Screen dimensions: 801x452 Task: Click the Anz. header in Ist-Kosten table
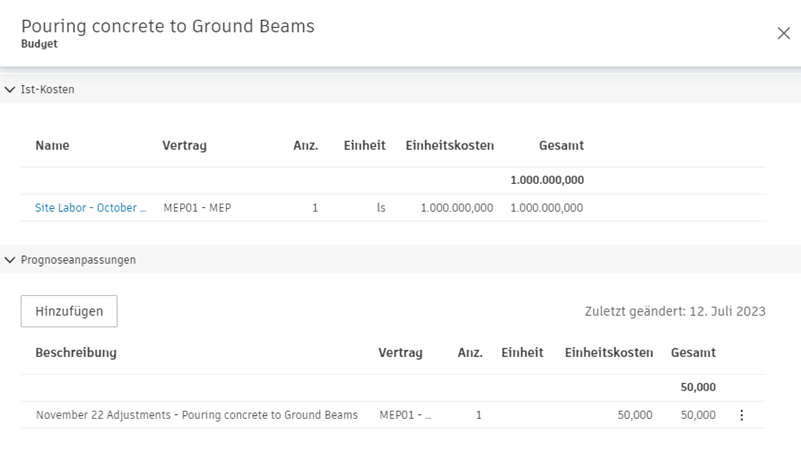tap(305, 146)
